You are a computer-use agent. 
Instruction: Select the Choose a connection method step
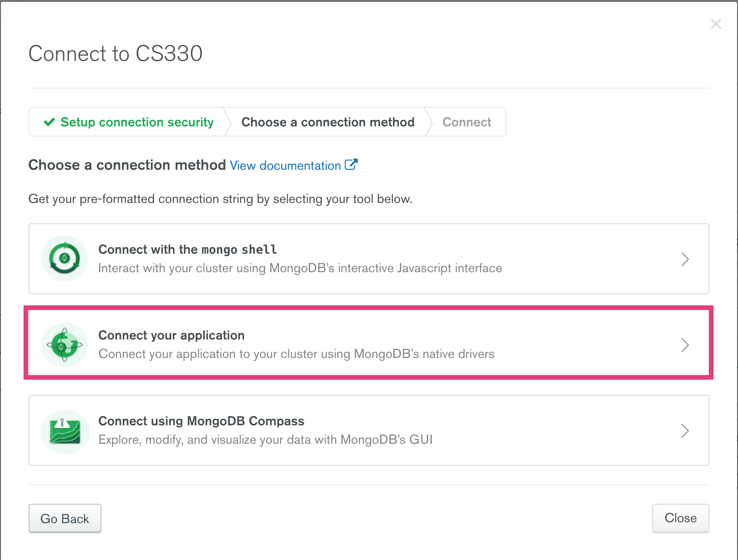327,122
